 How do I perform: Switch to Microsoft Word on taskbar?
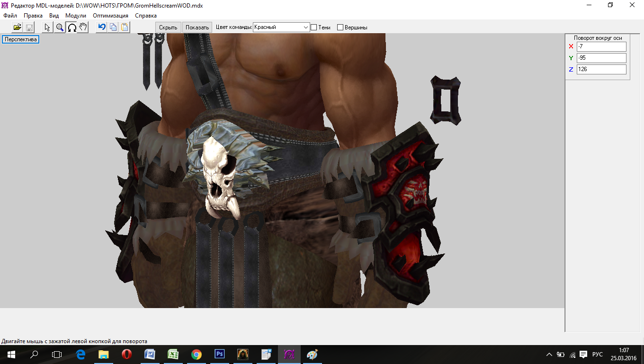coord(150,355)
